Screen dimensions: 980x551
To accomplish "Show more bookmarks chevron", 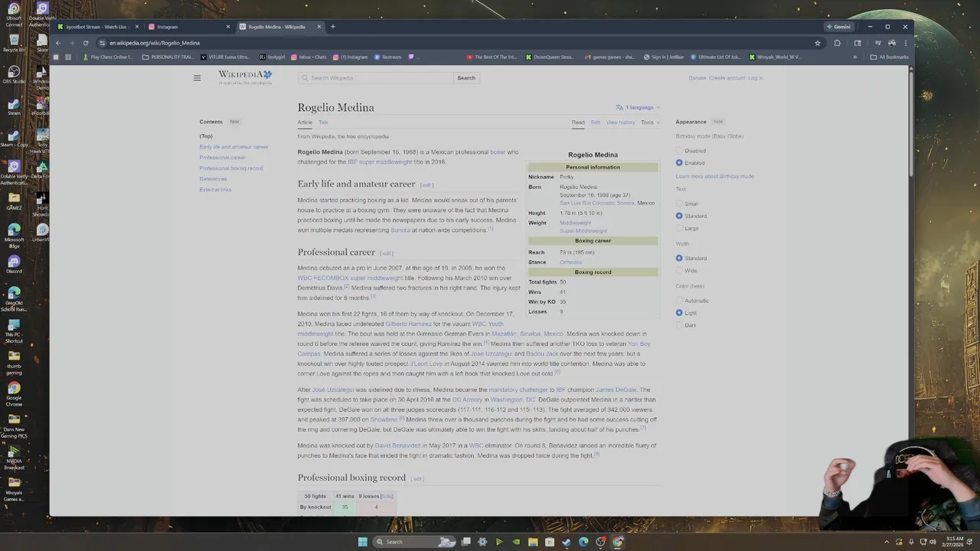I will click(x=855, y=57).
